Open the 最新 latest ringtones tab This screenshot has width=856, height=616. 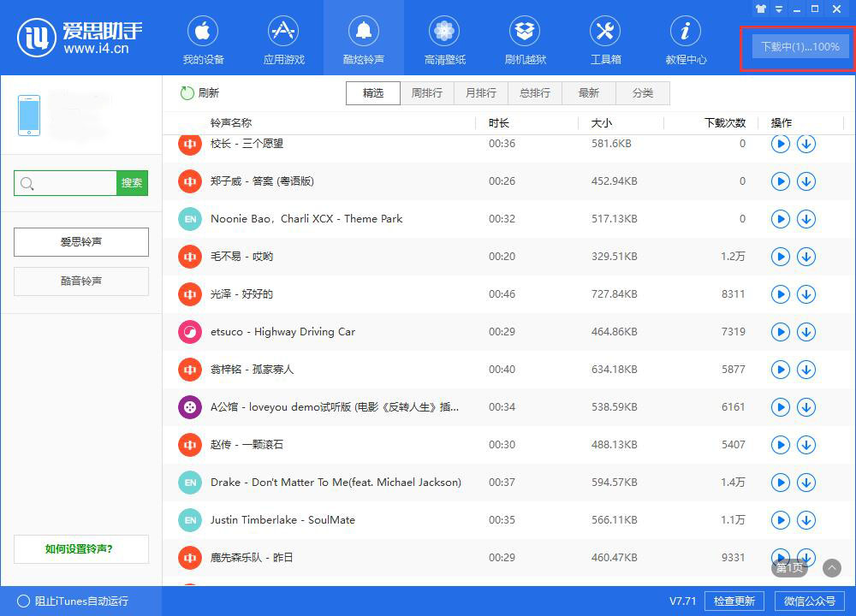click(x=588, y=95)
